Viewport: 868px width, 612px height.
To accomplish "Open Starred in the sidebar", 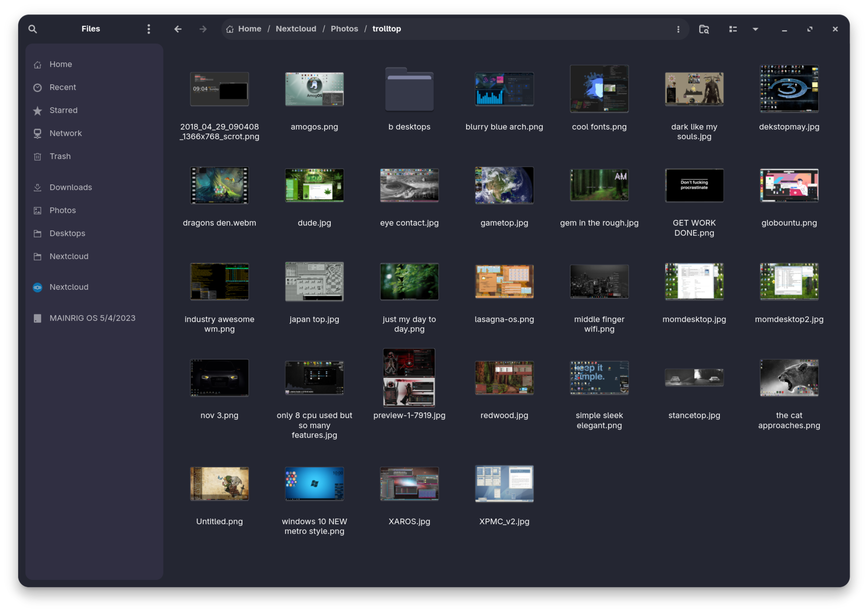I will (x=94, y=110).
